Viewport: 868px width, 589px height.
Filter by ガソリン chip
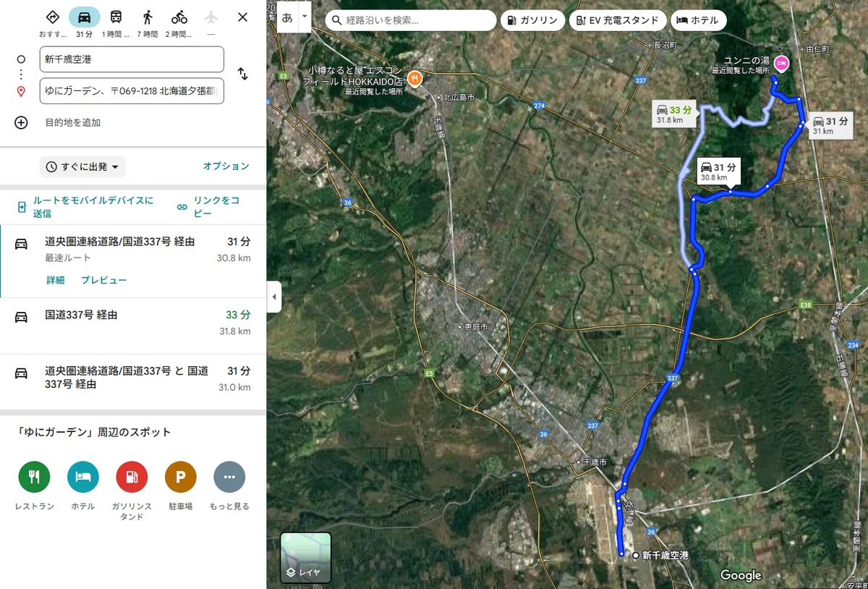532,20
